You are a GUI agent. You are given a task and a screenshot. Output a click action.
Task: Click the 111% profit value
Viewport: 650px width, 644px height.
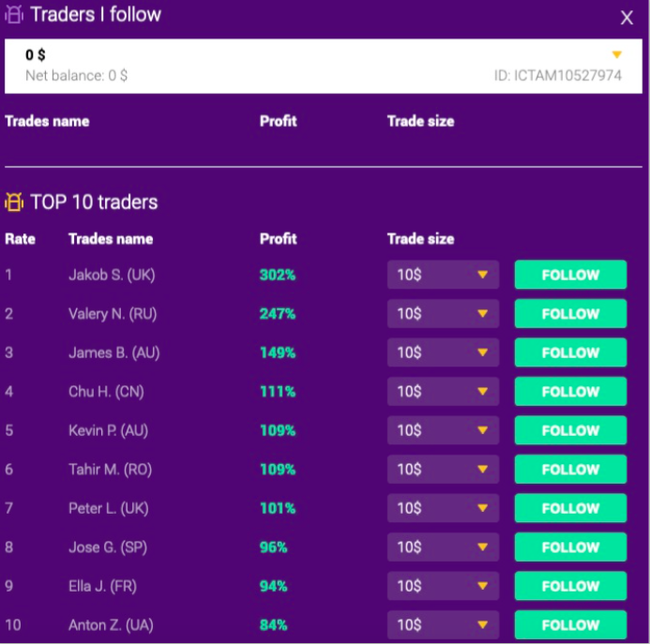coord(278,392)
